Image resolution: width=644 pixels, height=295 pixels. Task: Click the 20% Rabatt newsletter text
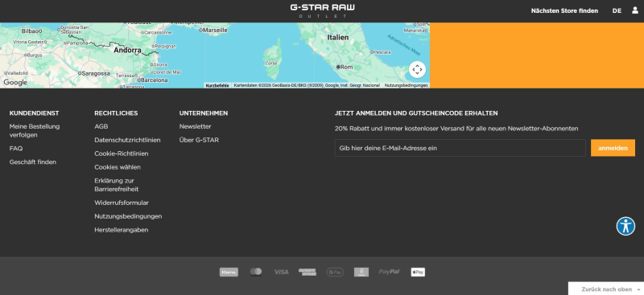point(456,129)
